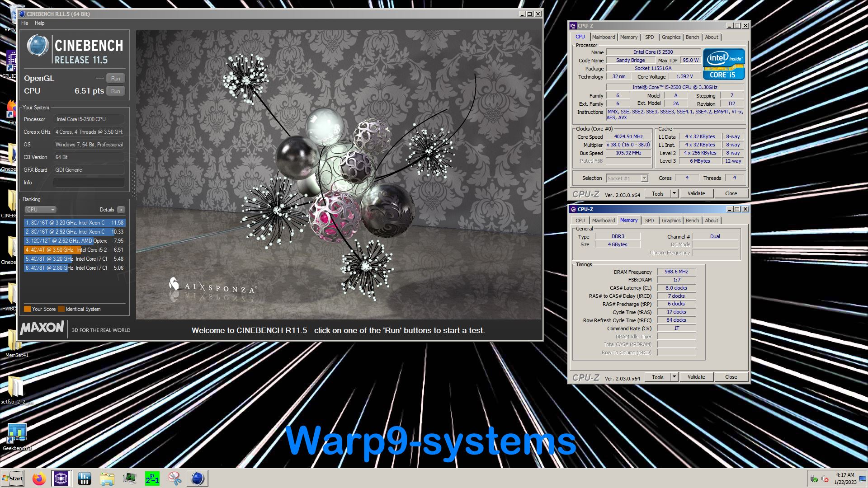Open Firefox from the taskbar

39,479
